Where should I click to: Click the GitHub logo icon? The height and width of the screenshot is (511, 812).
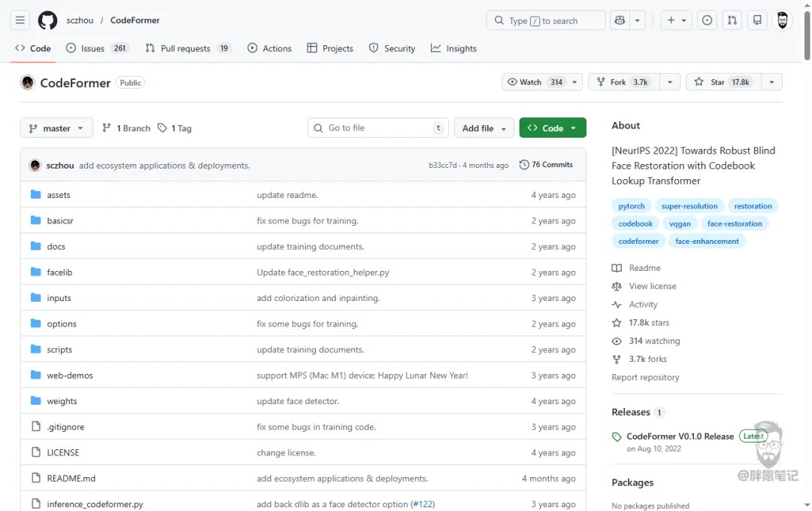47,20
